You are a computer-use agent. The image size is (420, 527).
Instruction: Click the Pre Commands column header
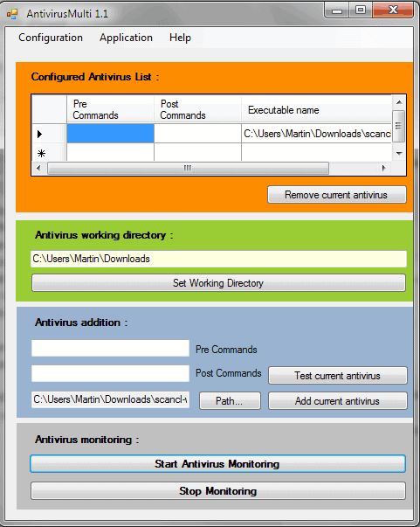pyautogui.click(x=110, y=109)
